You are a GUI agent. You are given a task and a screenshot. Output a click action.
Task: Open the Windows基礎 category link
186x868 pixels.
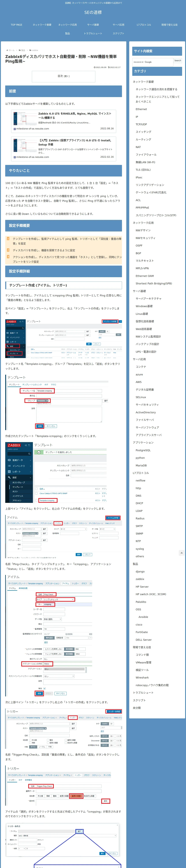(144, 306)
